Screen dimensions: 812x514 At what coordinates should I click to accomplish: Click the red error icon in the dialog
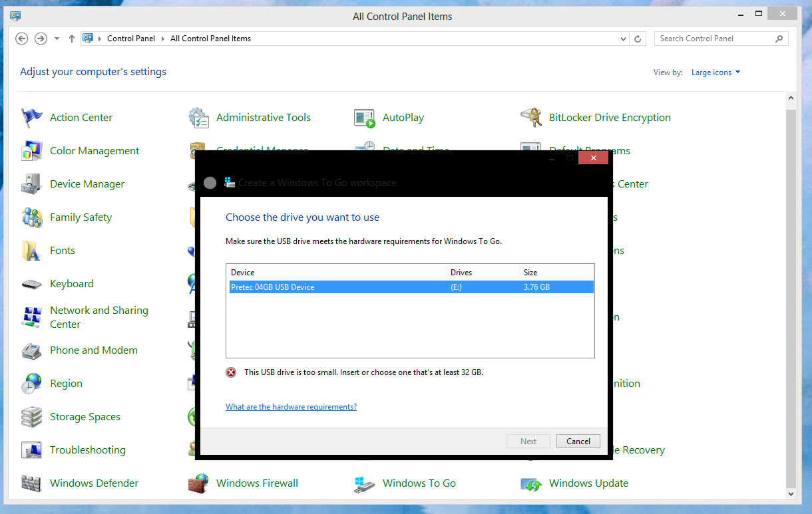pos(231,372)
